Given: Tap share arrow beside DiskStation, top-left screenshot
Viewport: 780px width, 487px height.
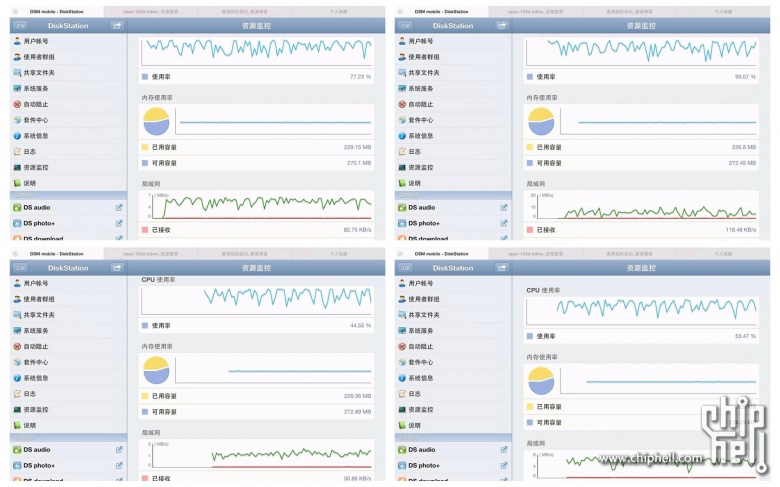Looking at the screenshot, I should (x=117, y=26).
